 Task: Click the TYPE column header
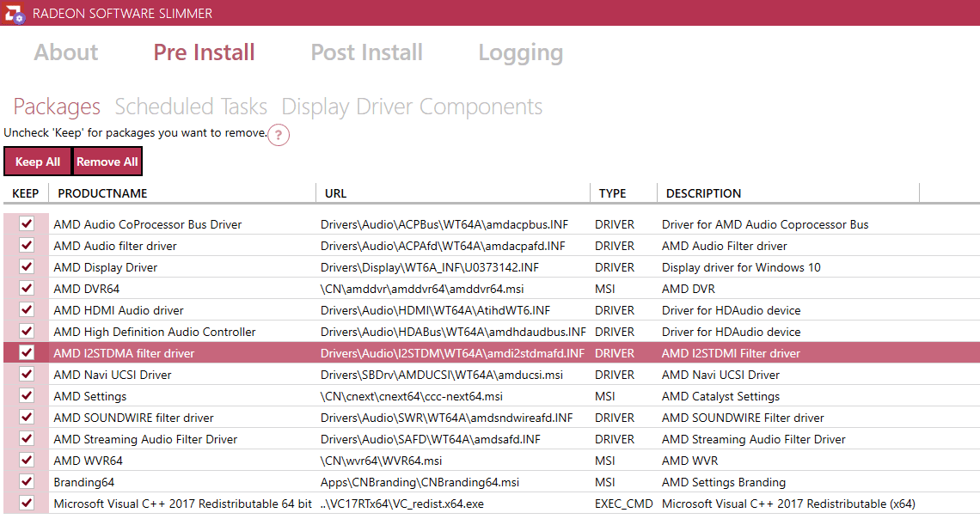(612, 193)
